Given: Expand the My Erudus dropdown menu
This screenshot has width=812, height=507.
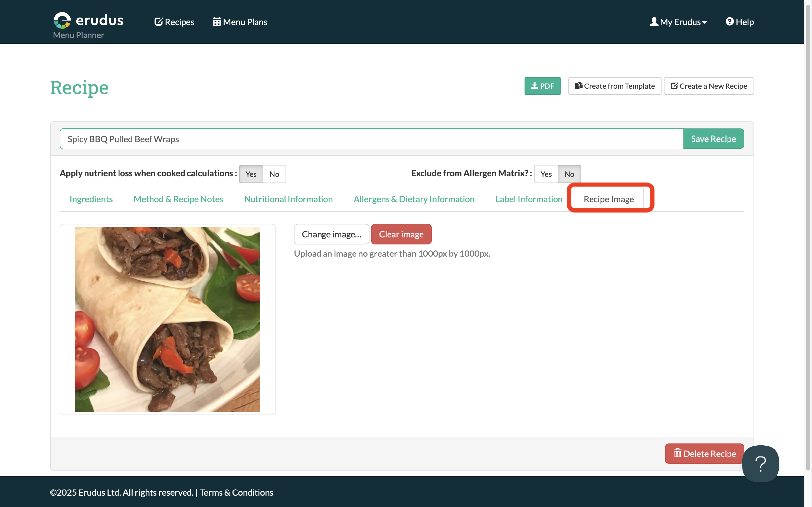Looking at the screenshot, I should point(678,22).
